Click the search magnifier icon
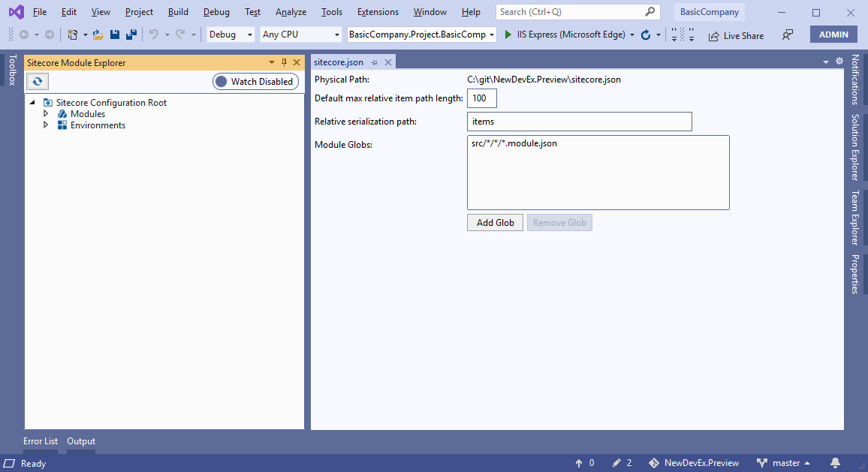Image resolution: width=868 pixels, height=472 pixels. click(x=650, y=11)
